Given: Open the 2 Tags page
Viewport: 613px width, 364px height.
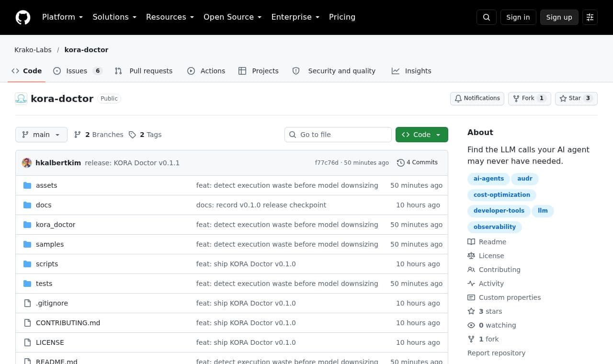Looking at the screenshot, I should pos(145,135).
